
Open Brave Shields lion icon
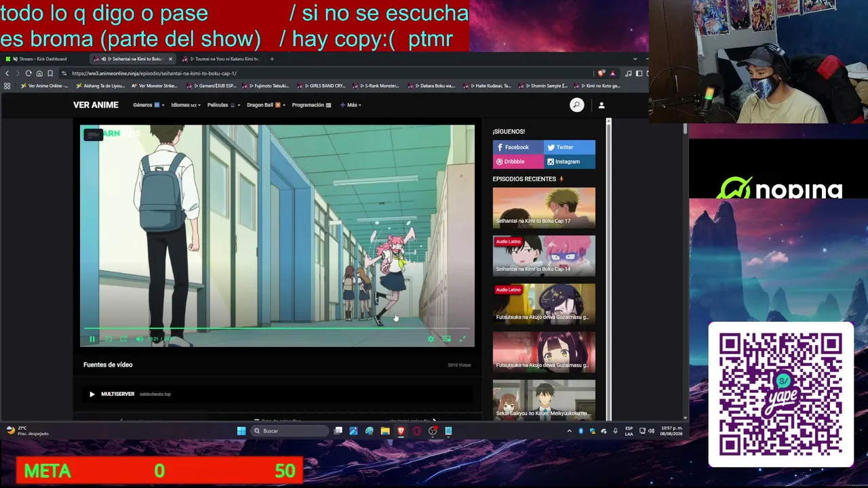(601, 73)
